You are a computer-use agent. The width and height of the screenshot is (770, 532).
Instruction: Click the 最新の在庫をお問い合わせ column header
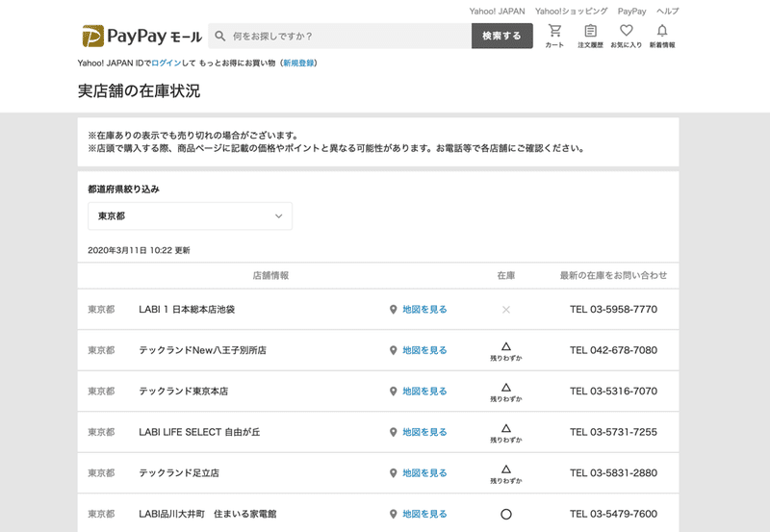(x=613, y=275)
